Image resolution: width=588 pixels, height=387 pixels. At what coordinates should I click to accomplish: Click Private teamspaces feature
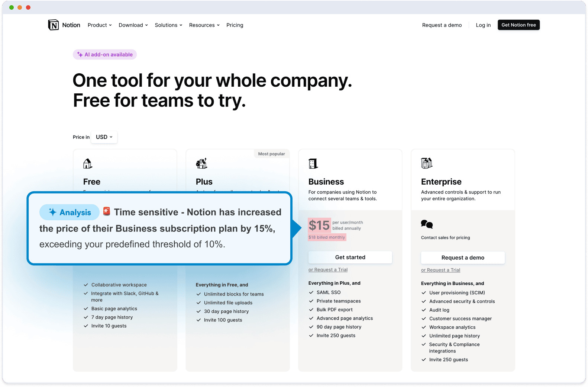(x=339, y=301)
